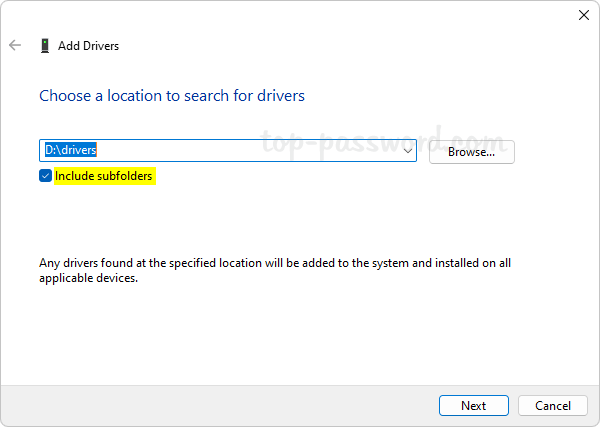Expand the driver location dropdown arrow

407,151
